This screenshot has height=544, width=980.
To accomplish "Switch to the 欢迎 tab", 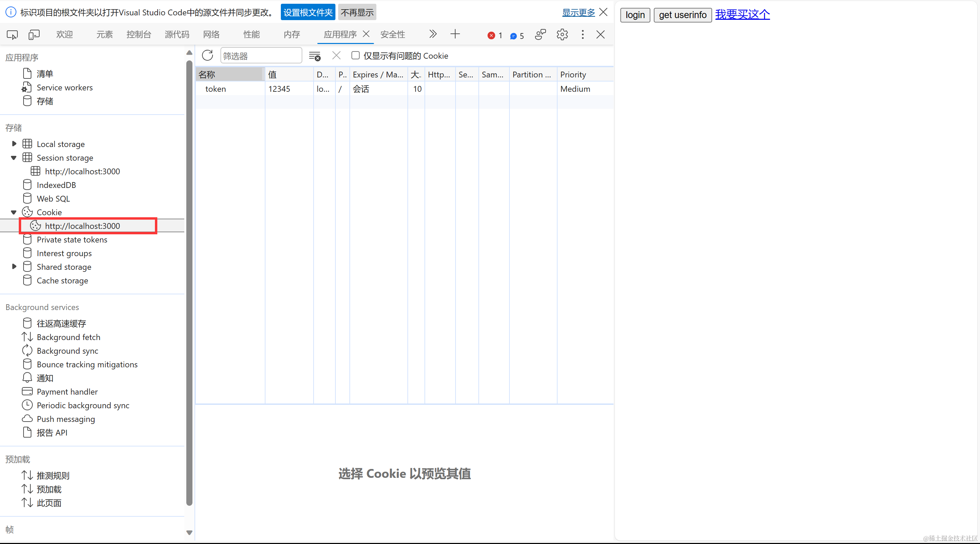I will pyautogui.click(x=64, y=34).
